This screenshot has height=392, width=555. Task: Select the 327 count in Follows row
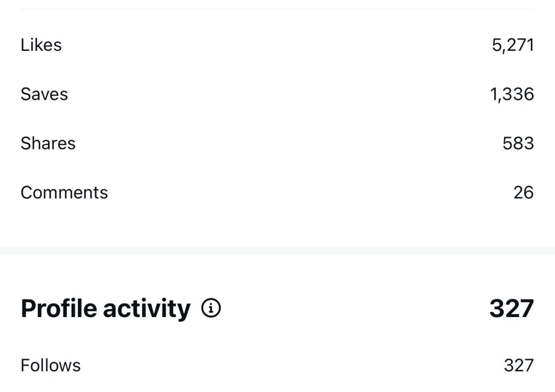tap(519, 365)
